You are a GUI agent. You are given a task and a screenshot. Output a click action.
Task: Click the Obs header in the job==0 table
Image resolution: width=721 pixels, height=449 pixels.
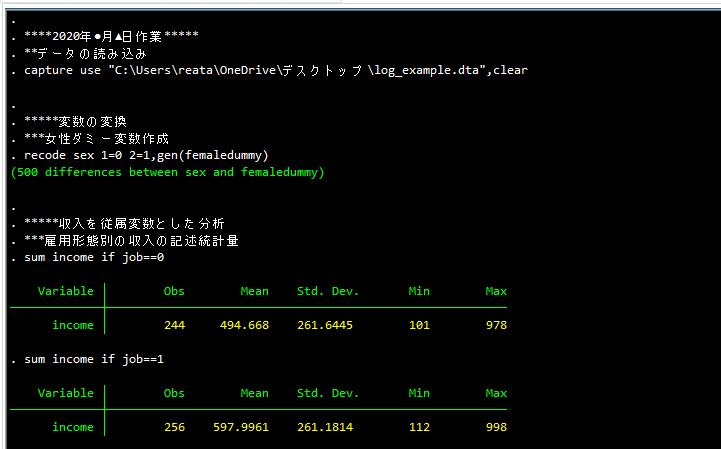pyautogui.click(x=174, y=291)
